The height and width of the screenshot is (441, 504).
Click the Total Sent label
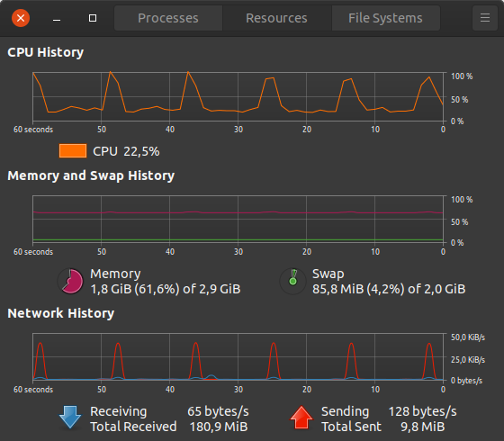351,427
